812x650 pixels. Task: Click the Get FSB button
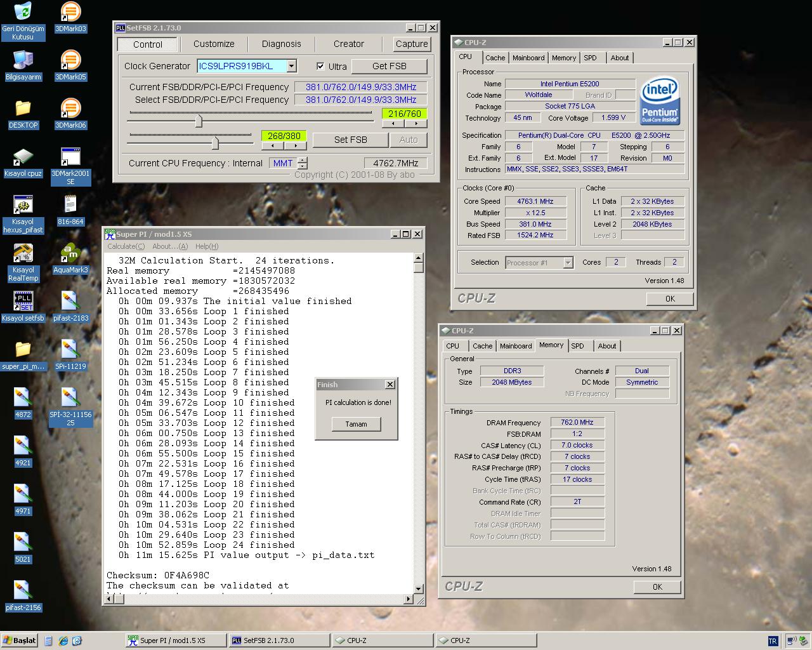pos(390,66)
